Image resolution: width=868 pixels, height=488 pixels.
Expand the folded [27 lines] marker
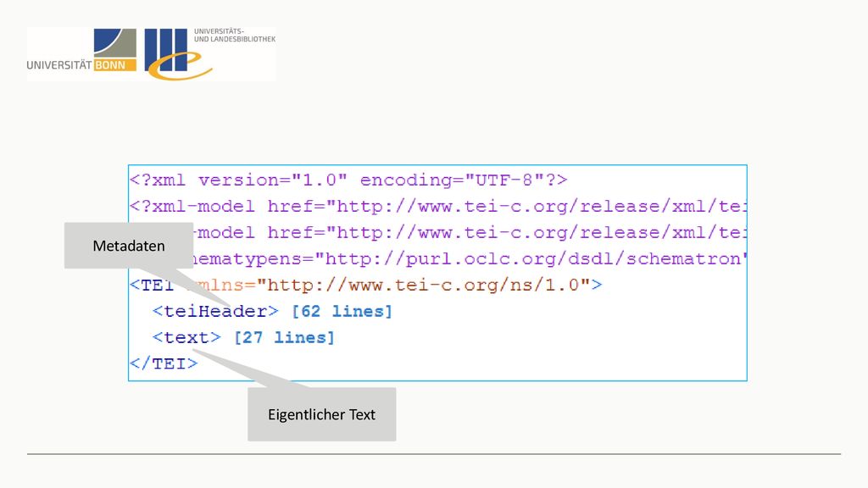(285, 337)
